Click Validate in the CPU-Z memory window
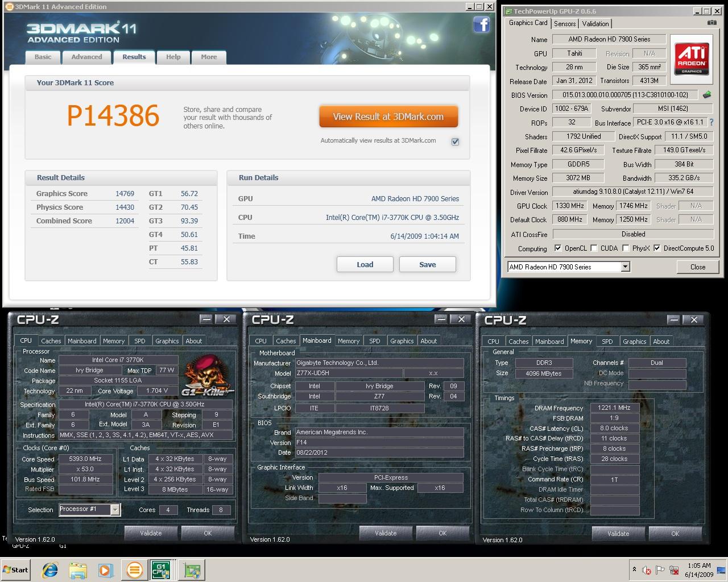This screenshot has width=728, height=582. pos(618,534)
